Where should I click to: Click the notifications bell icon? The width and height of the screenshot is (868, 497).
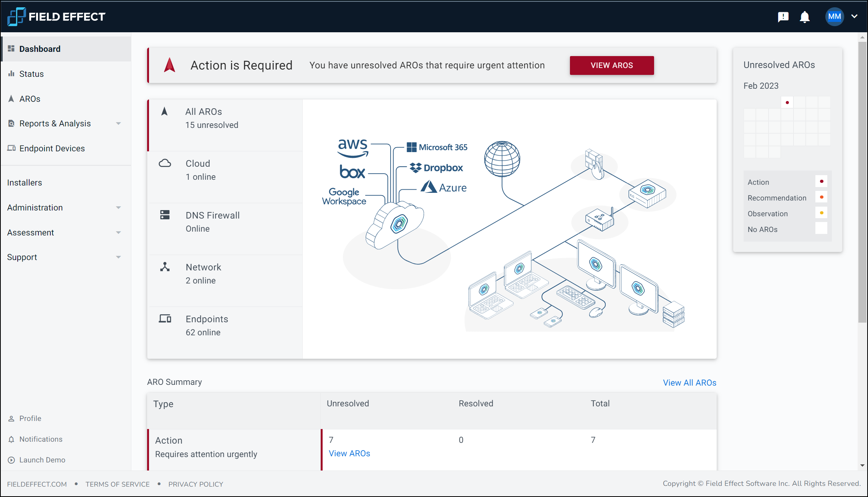pos(805,17)
